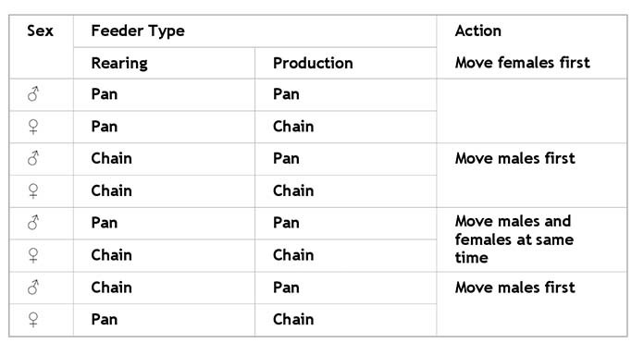Image resolution: width=644 pixels, height=355 pixels.
Task: Select the Rearing subheader
Action: [119, 63]
